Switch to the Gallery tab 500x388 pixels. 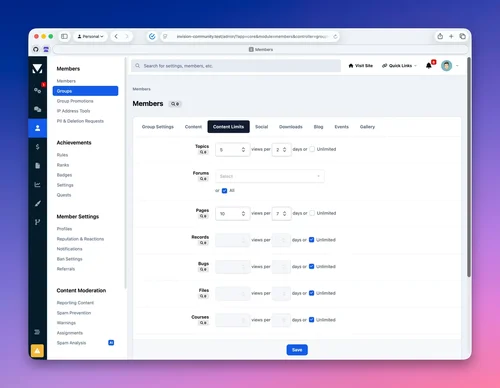pyautogui.click(x=367, y=127)
